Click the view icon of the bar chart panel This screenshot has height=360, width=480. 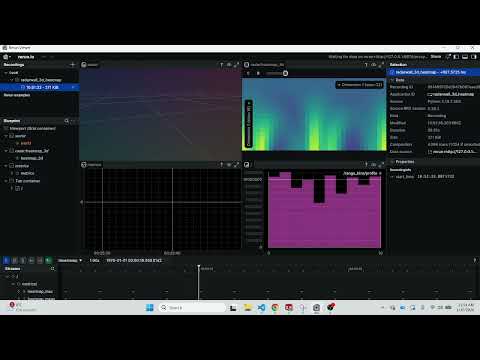coord(247,165)
